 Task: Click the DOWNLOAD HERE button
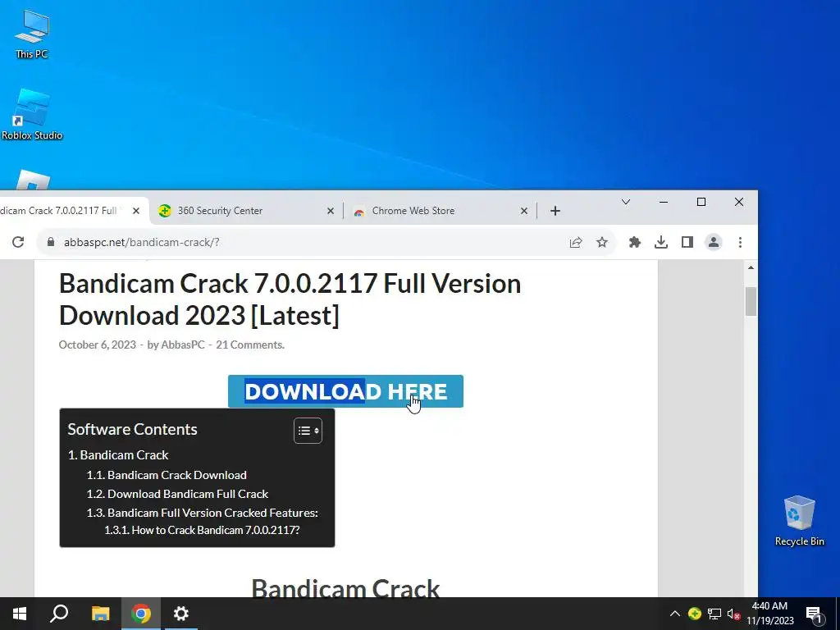coord(345,391)
